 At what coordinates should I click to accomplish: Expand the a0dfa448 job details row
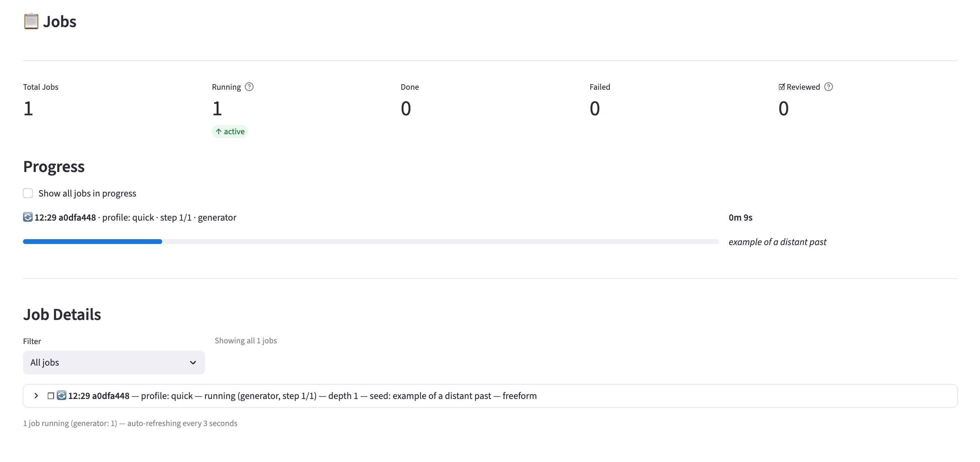click(36, 396)
